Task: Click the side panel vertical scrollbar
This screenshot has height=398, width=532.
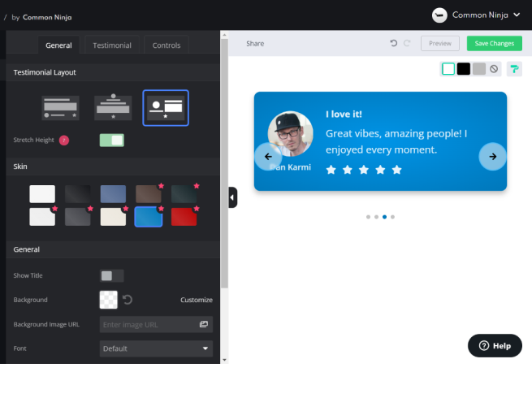Action: pos(224,163)
